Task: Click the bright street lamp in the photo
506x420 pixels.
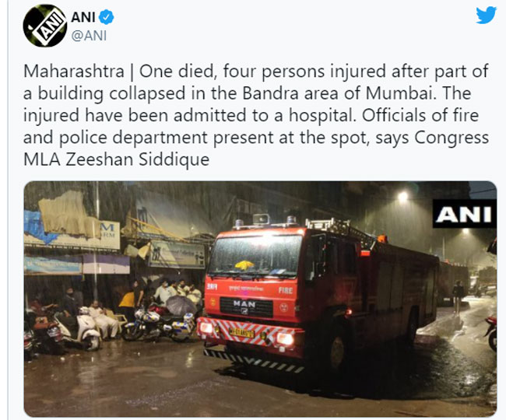Action: pos(402,196)
